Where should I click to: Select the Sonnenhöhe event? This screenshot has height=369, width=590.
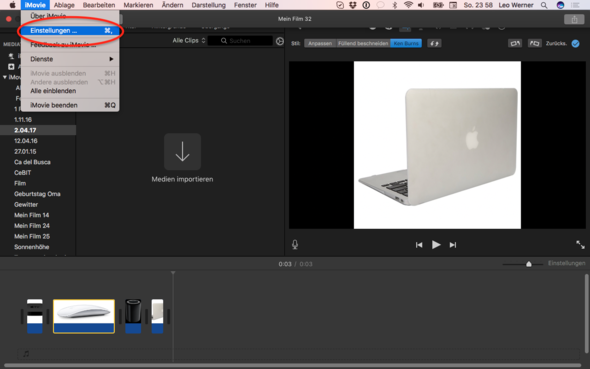32,247
